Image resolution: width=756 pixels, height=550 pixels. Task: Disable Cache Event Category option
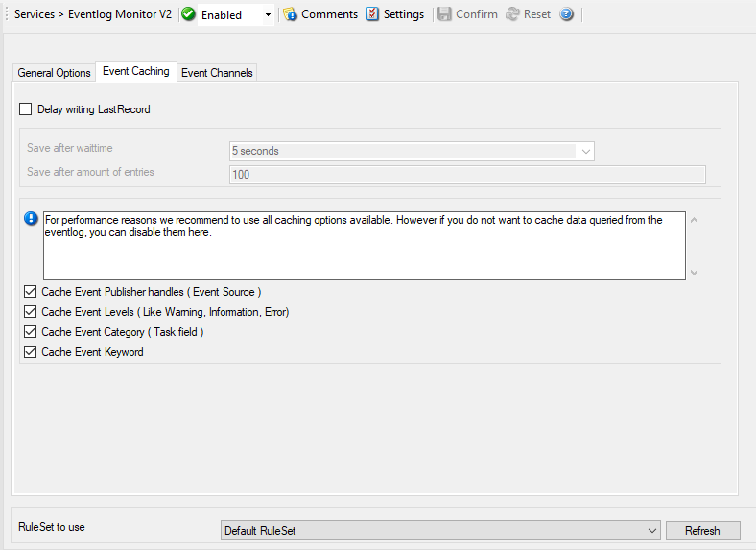[31, 332]
